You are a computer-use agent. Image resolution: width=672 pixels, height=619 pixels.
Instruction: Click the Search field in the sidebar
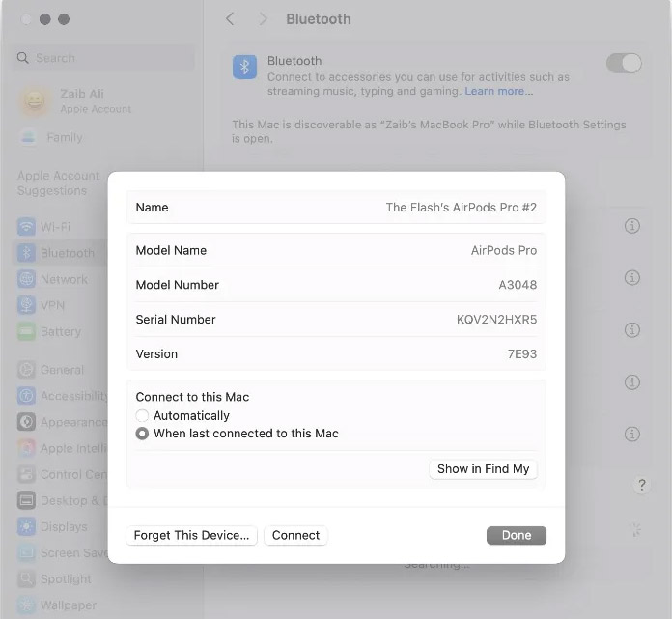pos(103,58)
